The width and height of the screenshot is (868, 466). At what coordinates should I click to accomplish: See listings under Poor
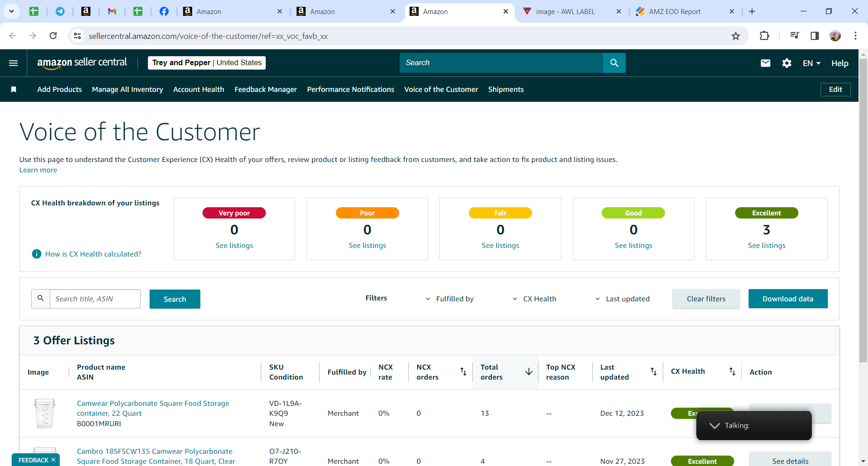pyautogui.click(x=367, y=246)
